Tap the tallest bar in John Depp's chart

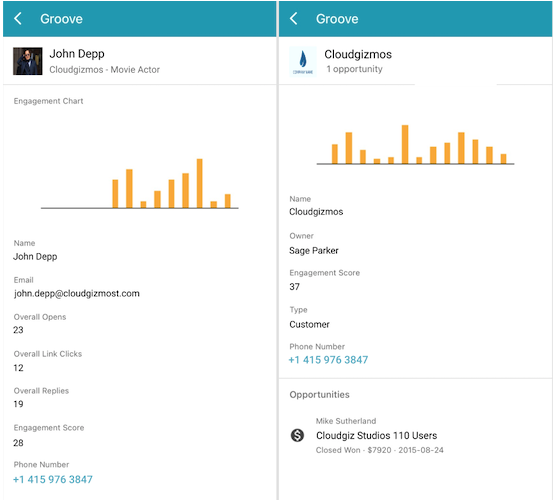coord(200,183)
